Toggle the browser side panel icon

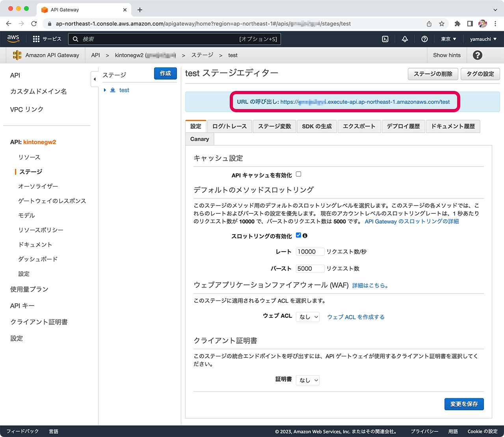470,24
